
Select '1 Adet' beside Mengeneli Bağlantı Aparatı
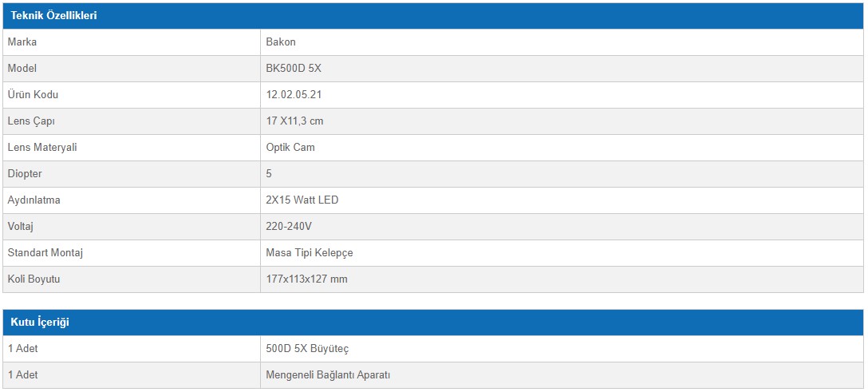coord(22,375)
